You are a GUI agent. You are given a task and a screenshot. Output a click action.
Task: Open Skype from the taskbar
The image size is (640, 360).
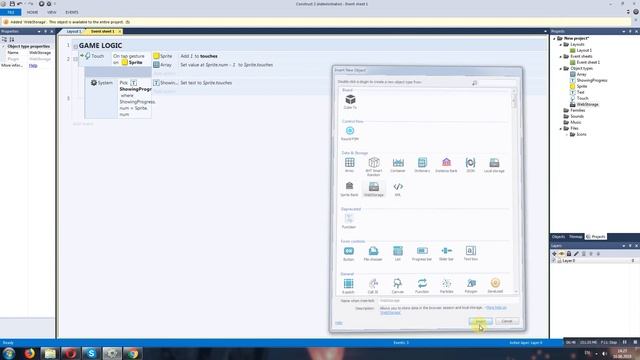(x=91, y=353)
